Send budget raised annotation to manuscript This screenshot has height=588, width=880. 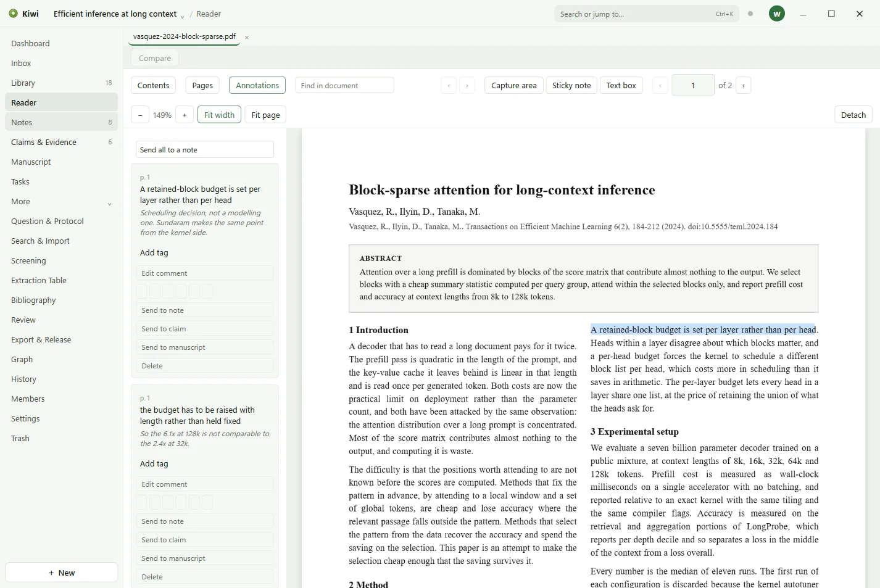click(205, 558)
